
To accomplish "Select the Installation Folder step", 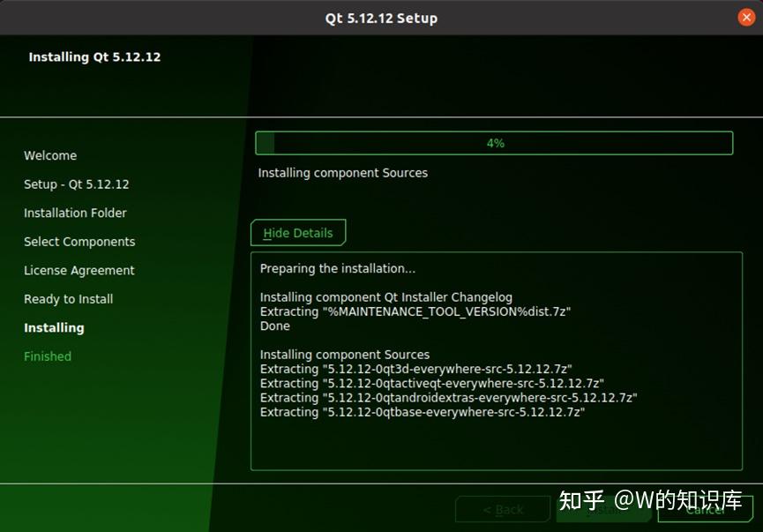I will (x=75, y=213).
